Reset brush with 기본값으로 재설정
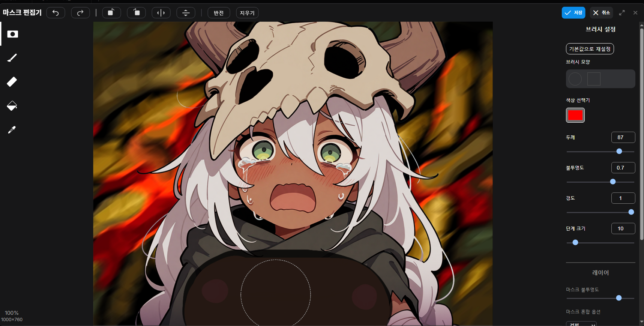Screen dimensions: 644x326 (590, 49)
